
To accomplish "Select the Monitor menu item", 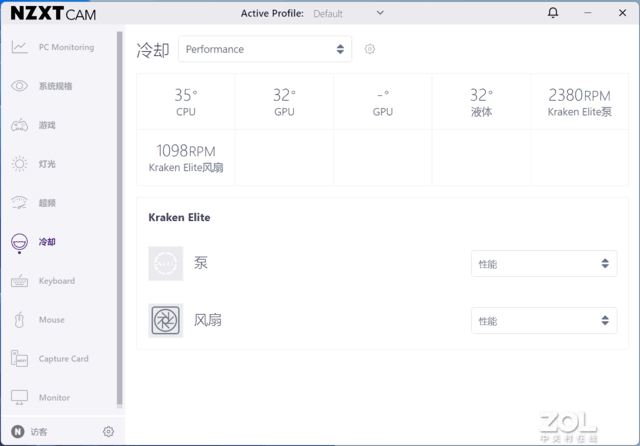I will pos(54,397).
